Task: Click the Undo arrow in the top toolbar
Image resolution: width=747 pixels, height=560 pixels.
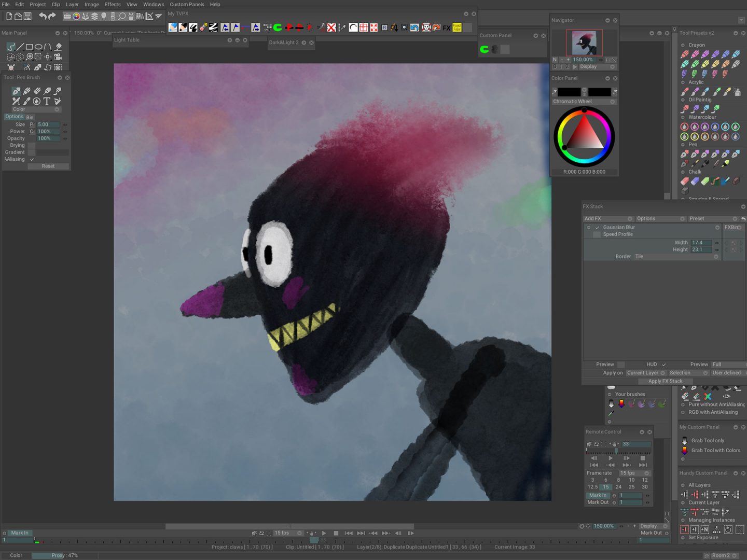Action: [x=43, y=17]
